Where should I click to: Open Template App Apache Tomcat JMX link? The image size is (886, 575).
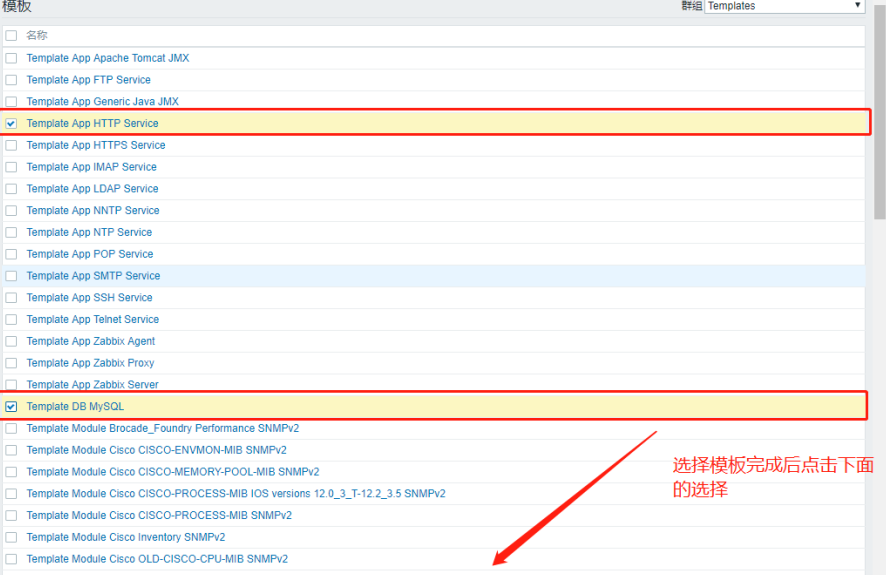tap(108, 58)
